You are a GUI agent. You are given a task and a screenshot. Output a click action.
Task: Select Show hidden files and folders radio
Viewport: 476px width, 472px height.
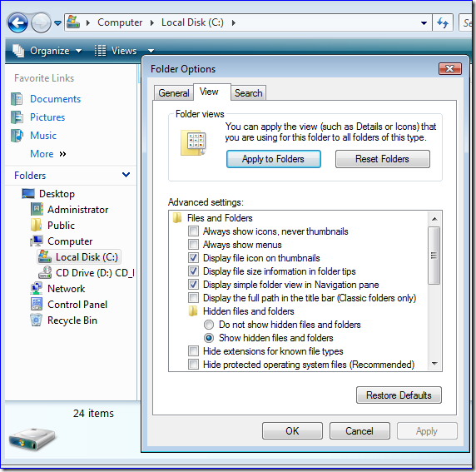tap(209, 338)
